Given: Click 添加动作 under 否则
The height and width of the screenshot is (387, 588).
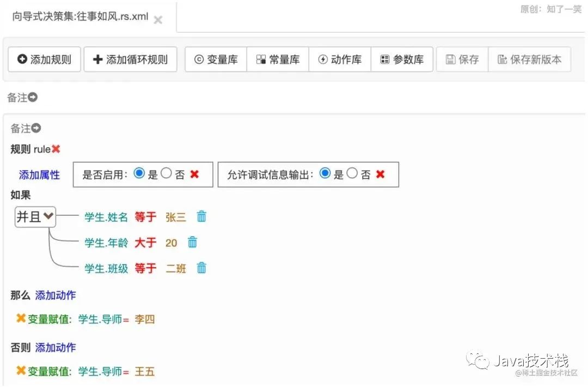Looking at the screenshot, I should coord(56,348).
